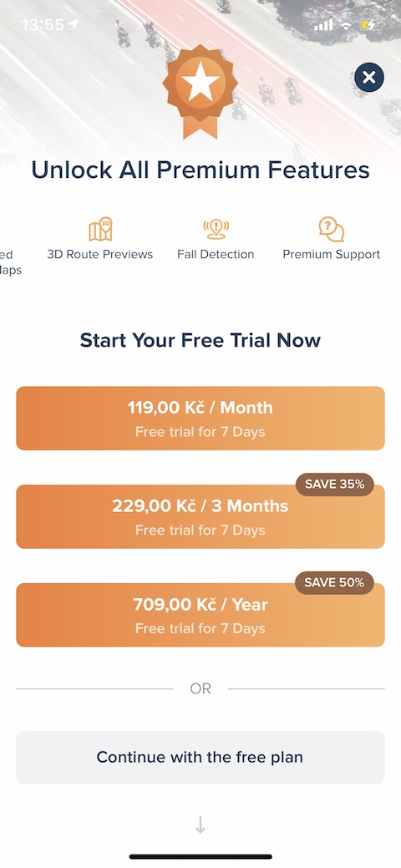Select the 119,00 Kč / Month plan
Image resolution: width=401 pixels, height=868 pixels.
pyautogui.click(x=200, y=419)
